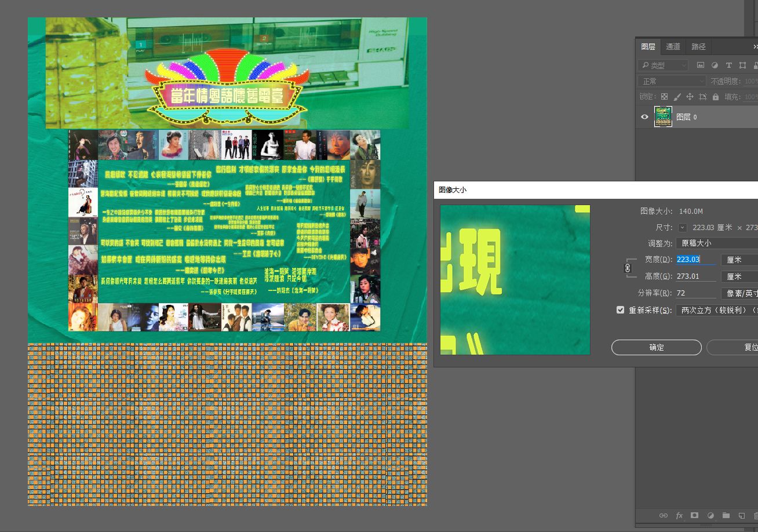
Task: Switch to the 通道 channels tab
Action: point(673,47)
